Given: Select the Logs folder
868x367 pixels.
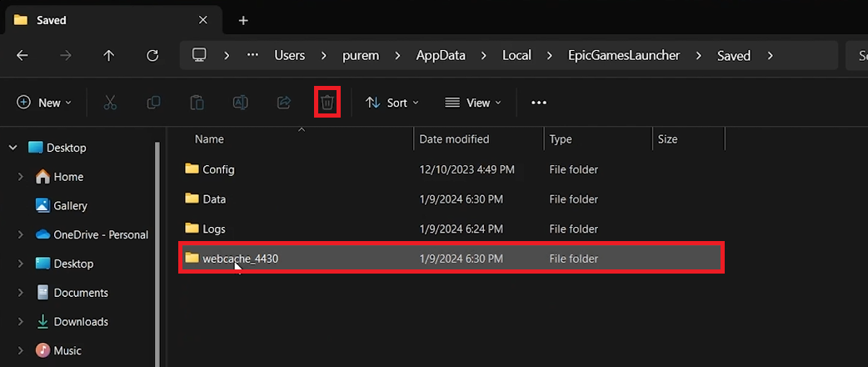Looking at the screenshot, I should point(214,229).
